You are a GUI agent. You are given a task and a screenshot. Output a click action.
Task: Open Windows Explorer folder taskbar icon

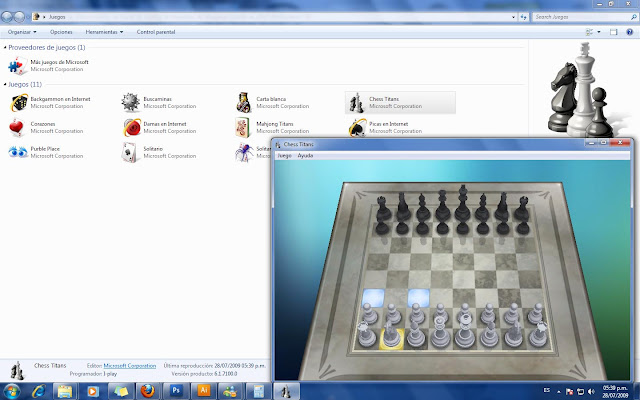point(64,391)
